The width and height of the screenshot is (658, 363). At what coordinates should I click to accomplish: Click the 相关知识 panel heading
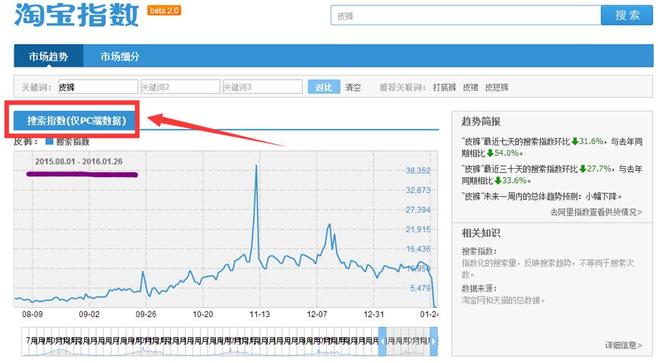tap(481, 233)
